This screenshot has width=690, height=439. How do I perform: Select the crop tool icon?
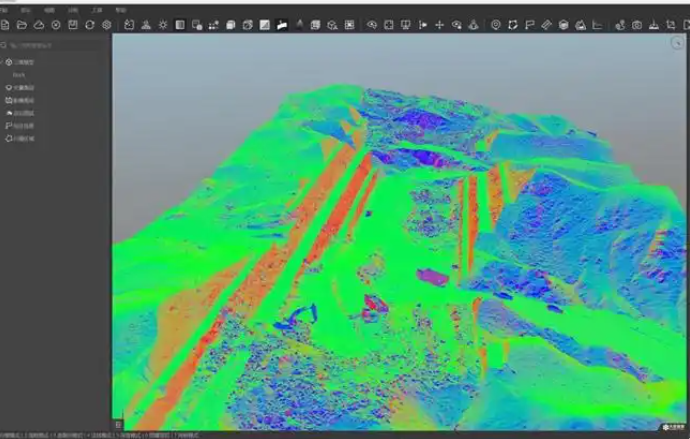click(x=671, y=25)
